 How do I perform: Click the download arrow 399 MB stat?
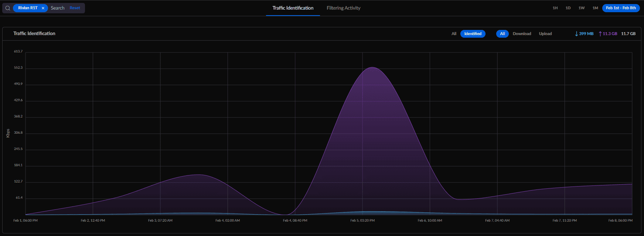click(584, 34)
